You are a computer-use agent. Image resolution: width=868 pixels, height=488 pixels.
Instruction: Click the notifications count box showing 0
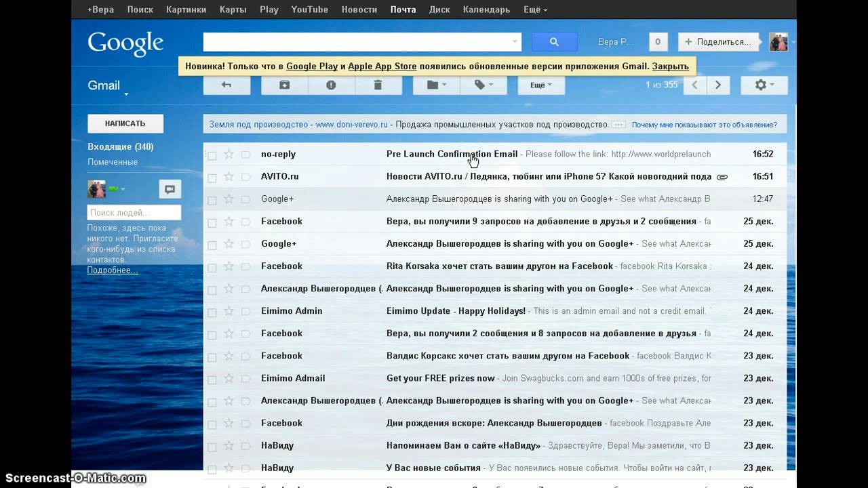[657, 42]
